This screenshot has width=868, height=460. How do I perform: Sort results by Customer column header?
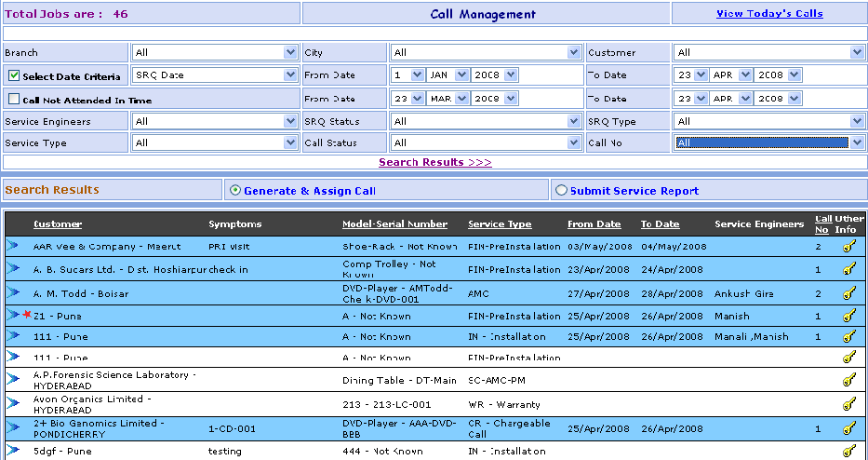click(58, 224)
